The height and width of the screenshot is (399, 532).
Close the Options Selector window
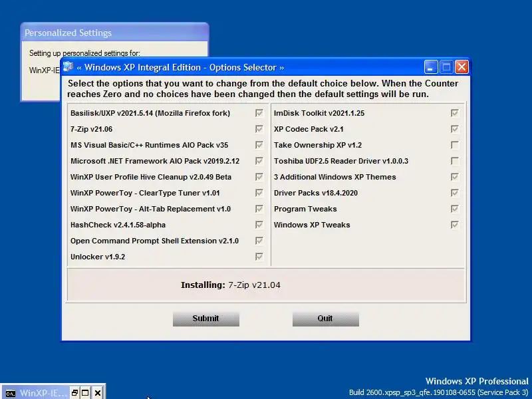click(462, 67)
